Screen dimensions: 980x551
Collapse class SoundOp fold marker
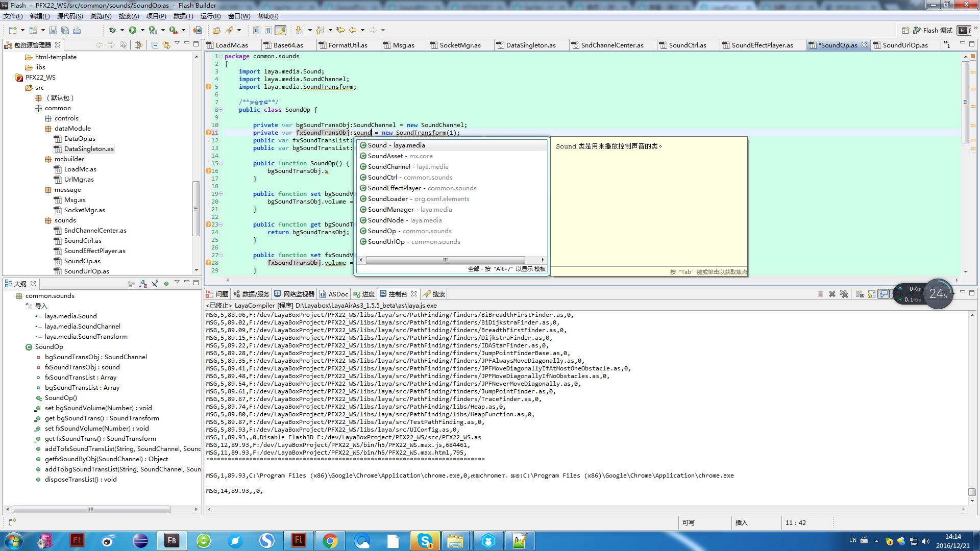coord(221,110)
